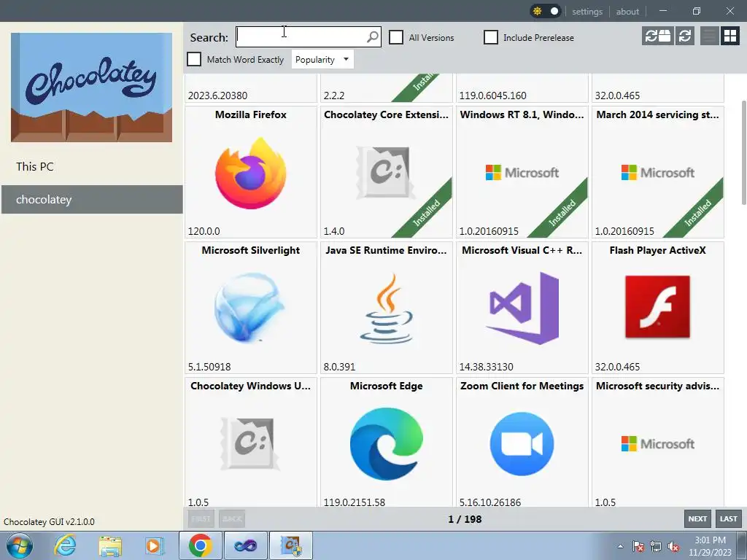Open the Mozilla Firefox package tile

pos(251,172)
